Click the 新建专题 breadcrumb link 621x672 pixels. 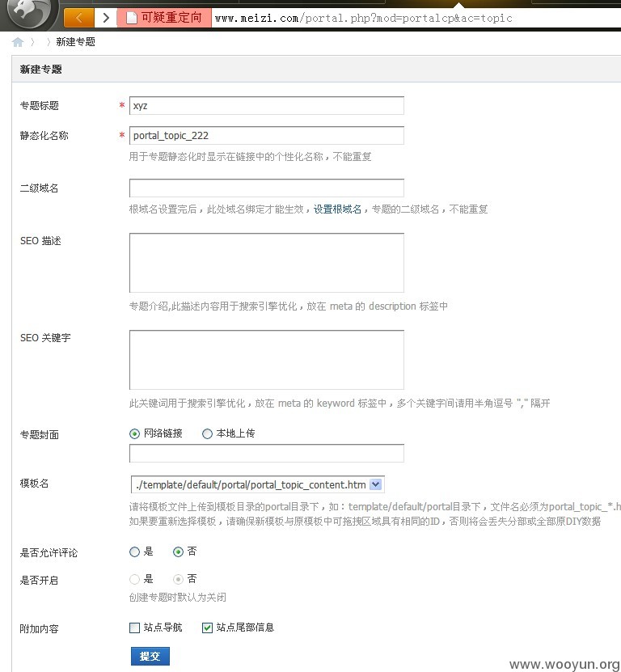pyautogui.click(x=75, y=42)
